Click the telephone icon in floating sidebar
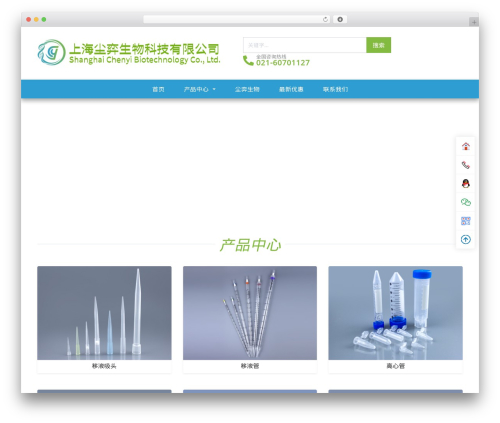This screenshot has height=423, width=500. click(466, 165)
